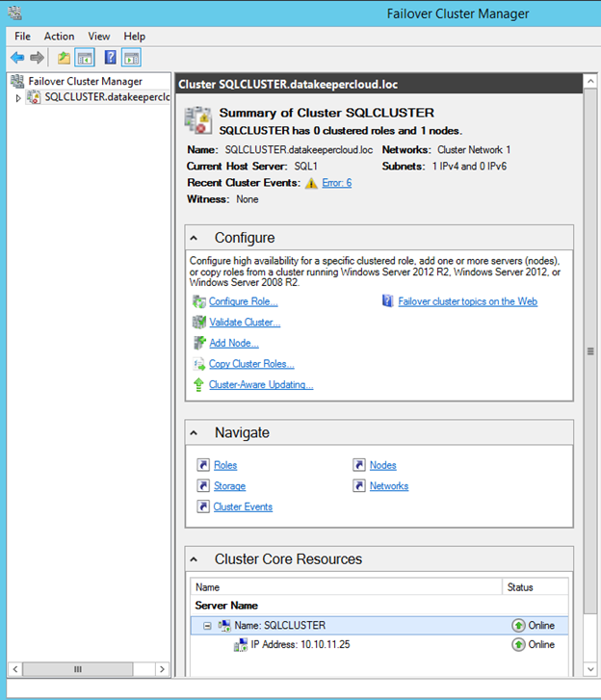
Task: Click the Forward arrow toolbar icon
Action: [37, 58]
